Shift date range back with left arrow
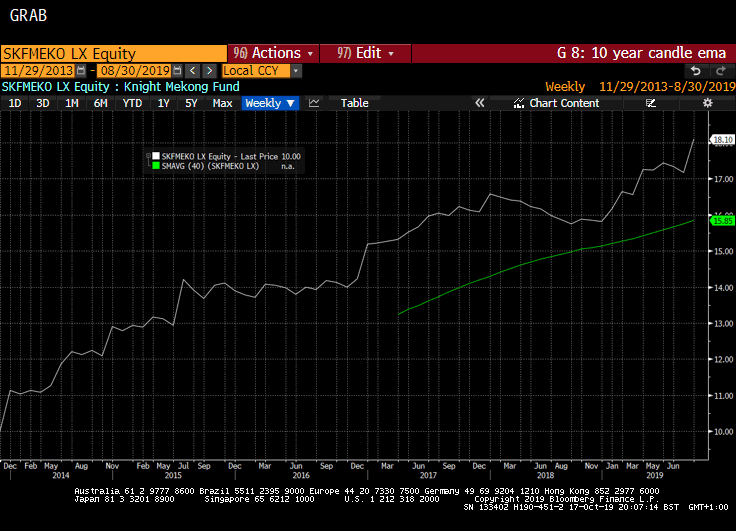736x531 pixels. tap(193, 71)
